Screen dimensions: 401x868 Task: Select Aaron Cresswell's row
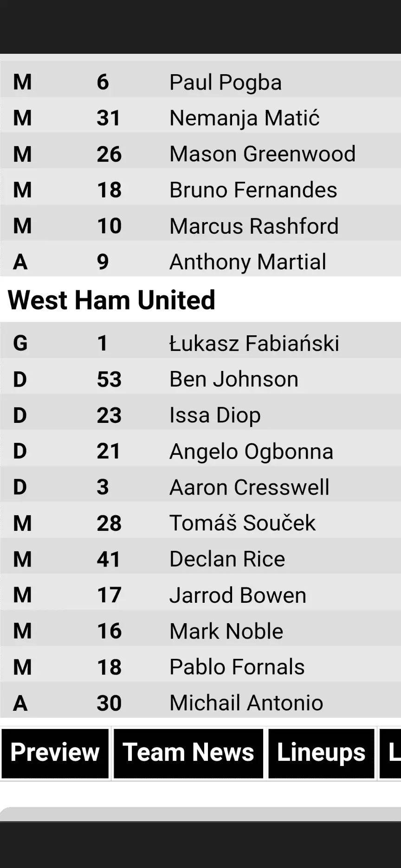tap(249, 487)
